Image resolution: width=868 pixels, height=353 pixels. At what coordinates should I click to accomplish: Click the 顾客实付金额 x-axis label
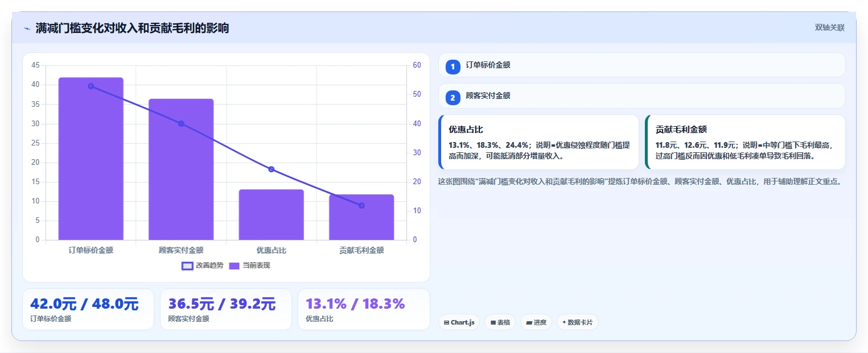pyautogui.click(x=181, y=250)
